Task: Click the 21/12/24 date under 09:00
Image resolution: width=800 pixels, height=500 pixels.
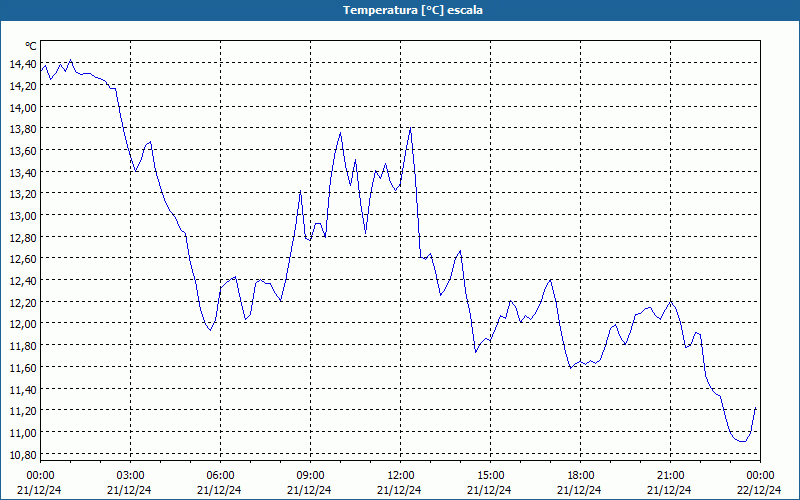Action: point(309,490)
